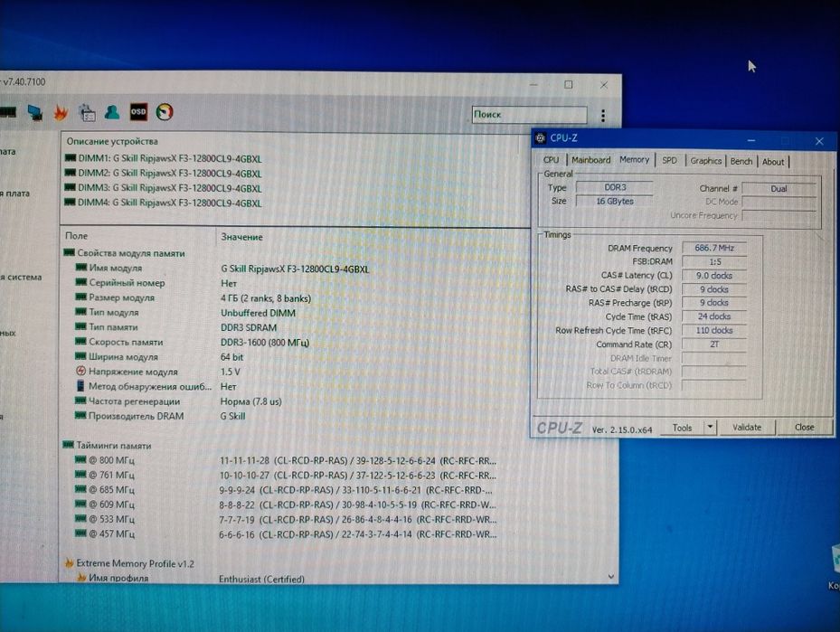Open the sensor gauge toolbar icon
The height and width of the screenshot is (632, 840).
tap(165, 111)
